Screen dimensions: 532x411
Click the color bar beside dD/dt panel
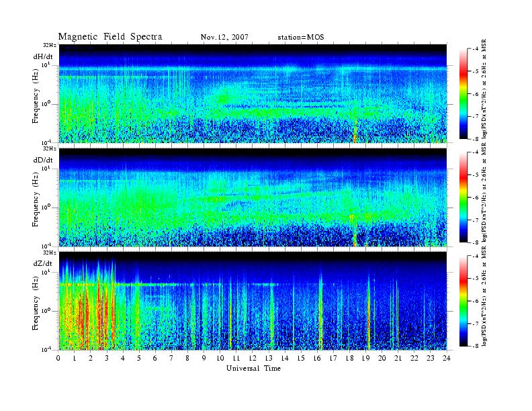pyautogui.click(x=463, y=197)
